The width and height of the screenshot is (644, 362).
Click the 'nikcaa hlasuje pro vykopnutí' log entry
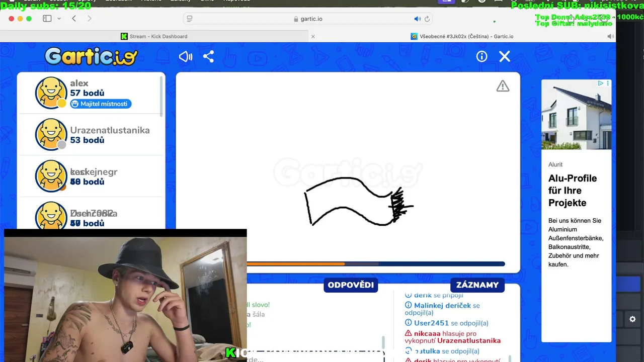[x=452, y=337]
